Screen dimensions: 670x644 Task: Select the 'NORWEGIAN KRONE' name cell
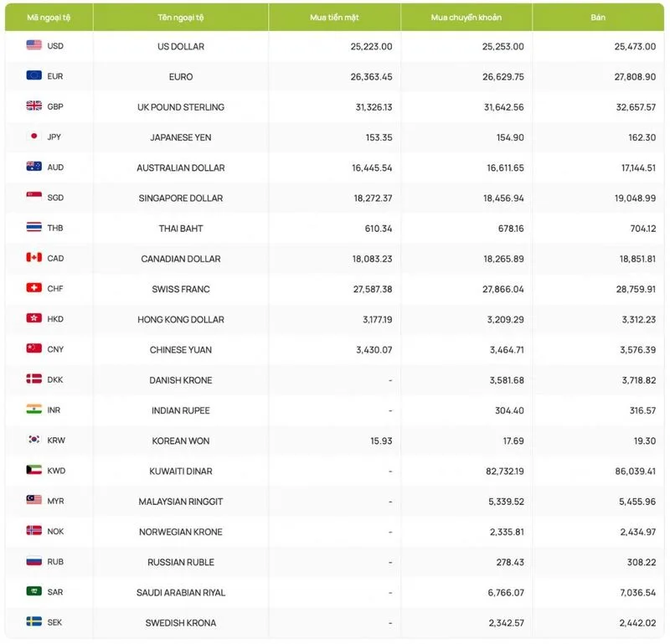click(x=181, y=532)
